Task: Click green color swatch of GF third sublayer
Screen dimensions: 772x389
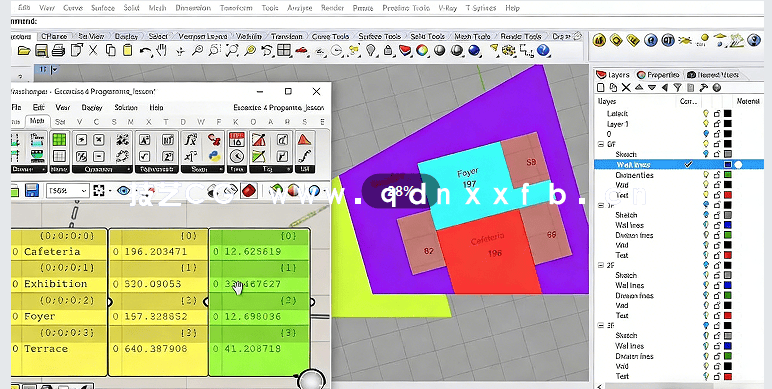Action: tap(728, 174)
